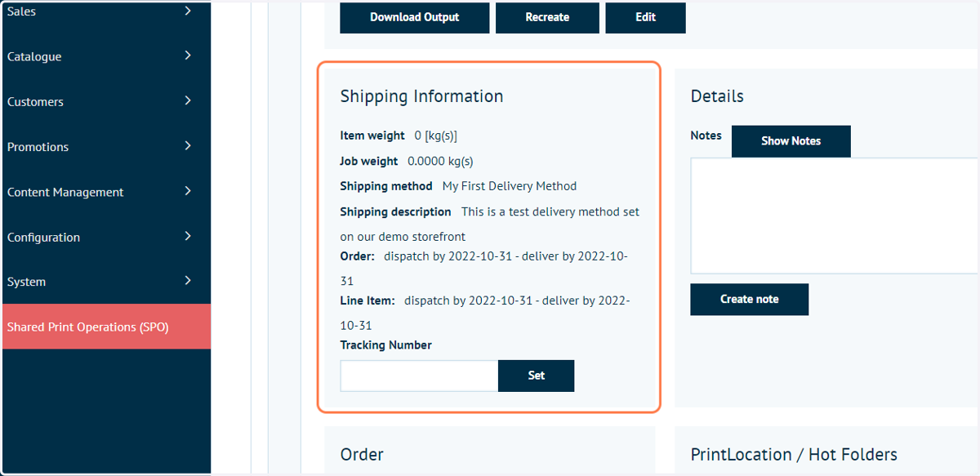Click the Notes label
The width and height of the screenshot is (980, 476).
click(x=706, y=136)
